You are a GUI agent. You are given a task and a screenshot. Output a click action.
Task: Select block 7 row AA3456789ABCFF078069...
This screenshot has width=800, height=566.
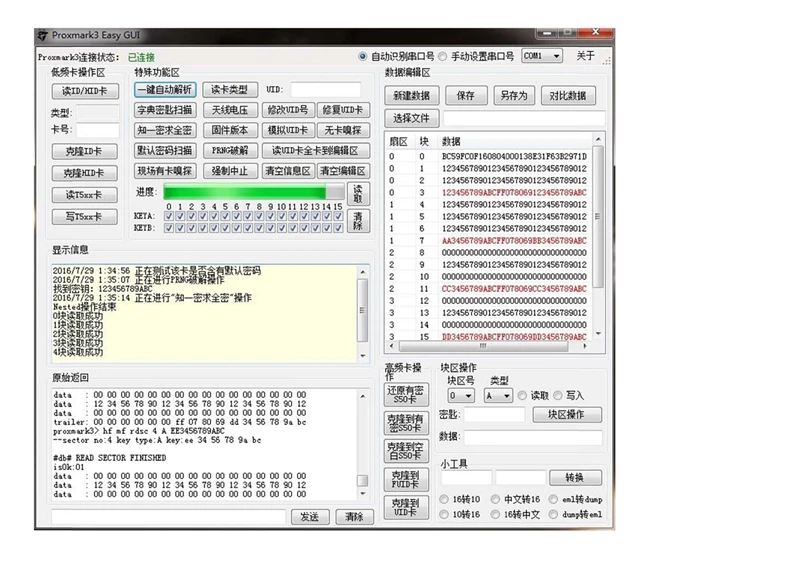[x=488, y=240]
